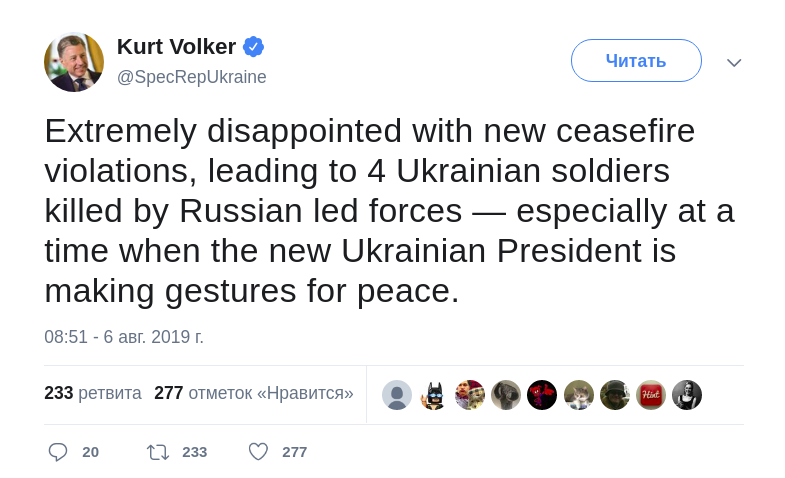The height and width of the screenshot is (478, 785).
Task: Expand the tweet options chevron menu
Action: tap(734, 62)
